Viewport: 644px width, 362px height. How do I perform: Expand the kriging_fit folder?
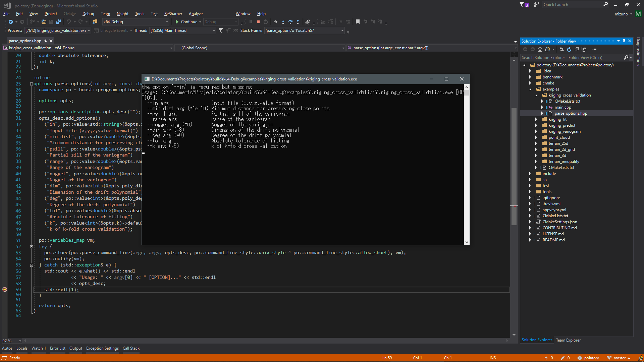click(536, 119)
